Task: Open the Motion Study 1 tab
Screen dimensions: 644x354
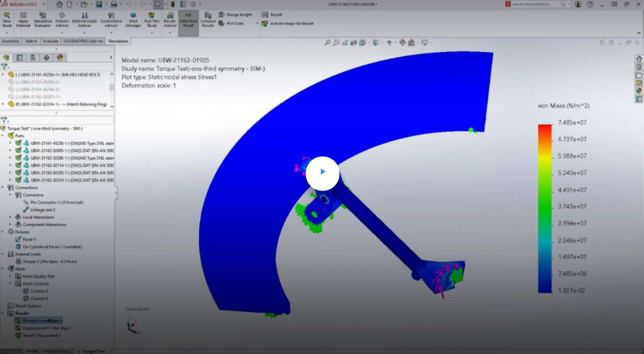Action: click(57, 351)
